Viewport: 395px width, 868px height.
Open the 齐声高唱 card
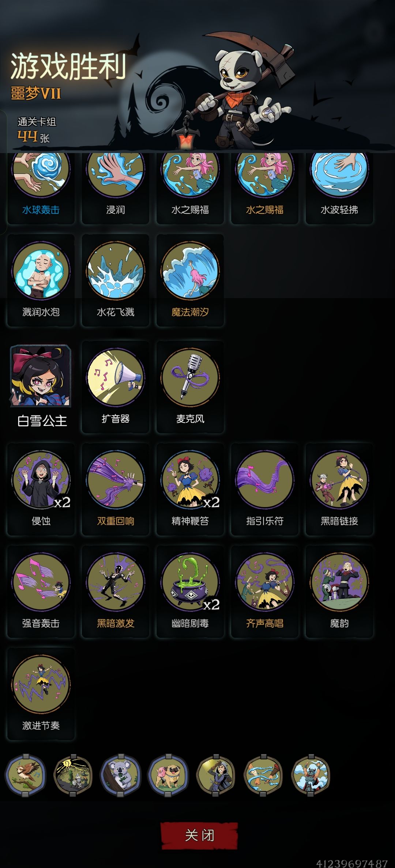[264, 591]
